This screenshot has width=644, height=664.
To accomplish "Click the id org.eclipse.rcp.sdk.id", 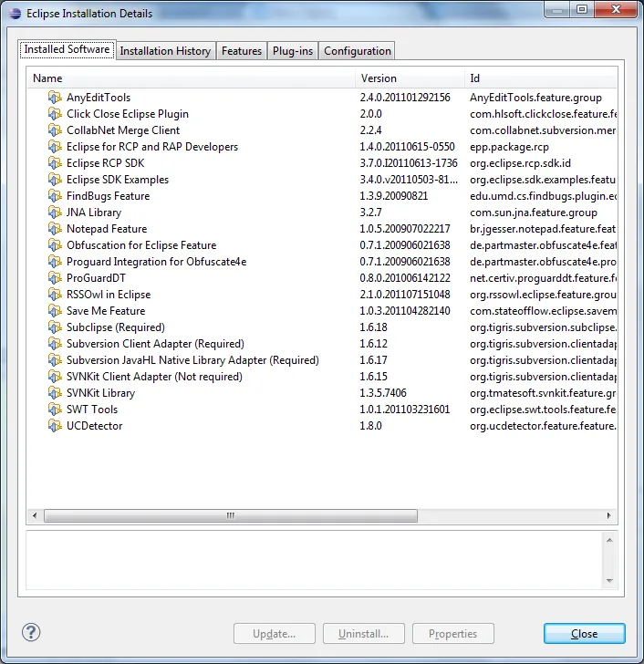I will [x=520, y=163].
